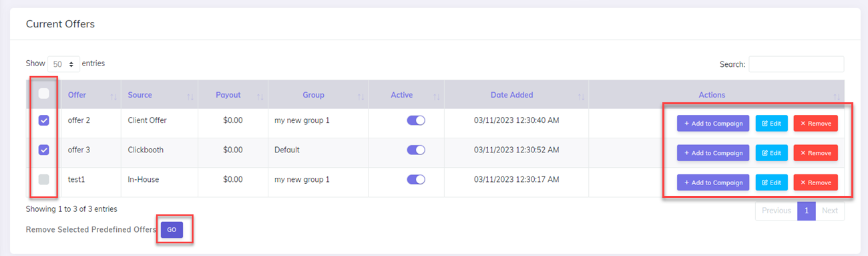Disable the Active toggle for offer 2

coord(416,121)
